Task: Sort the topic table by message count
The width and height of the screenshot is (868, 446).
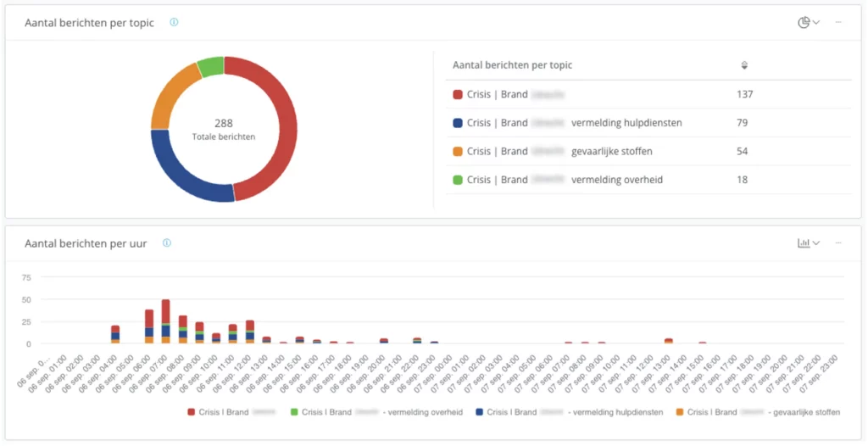Action: click(x=744, y=65)
